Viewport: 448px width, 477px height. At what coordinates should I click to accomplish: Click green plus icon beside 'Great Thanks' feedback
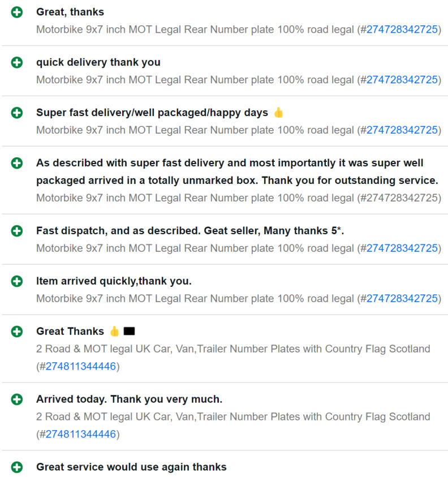point(17,331)
